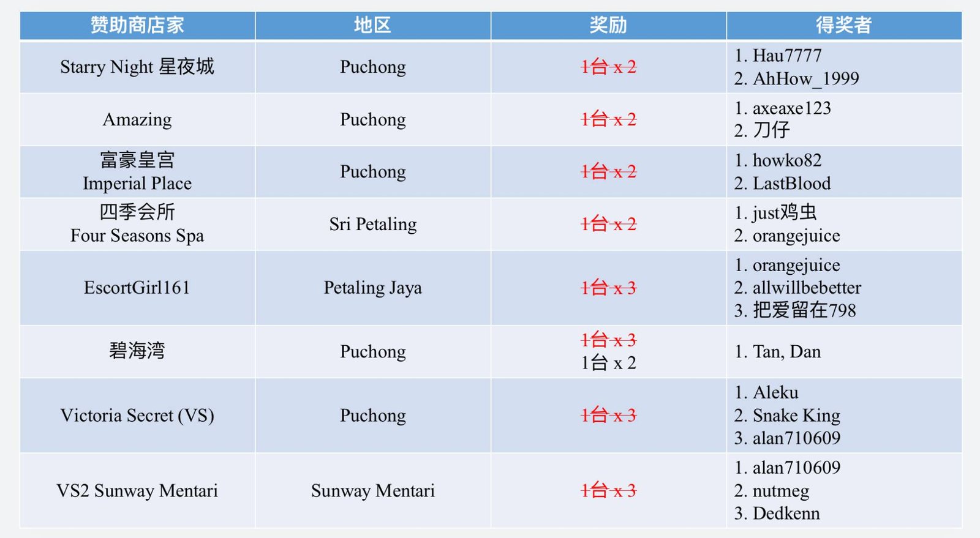Click the Amazing sponsor cell
The width and height of the screenshot is (980, 538).
coord(137,119)
